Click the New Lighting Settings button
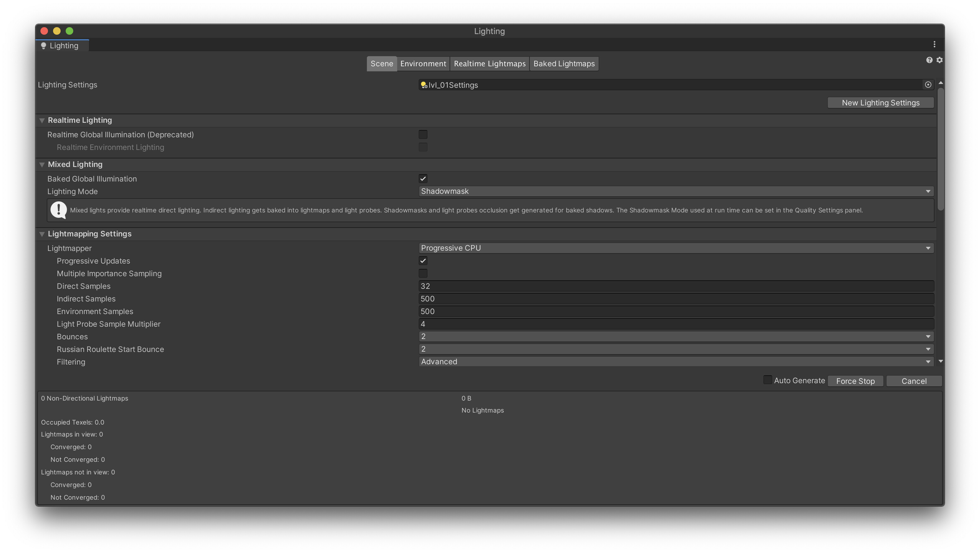 click(880, 102)
